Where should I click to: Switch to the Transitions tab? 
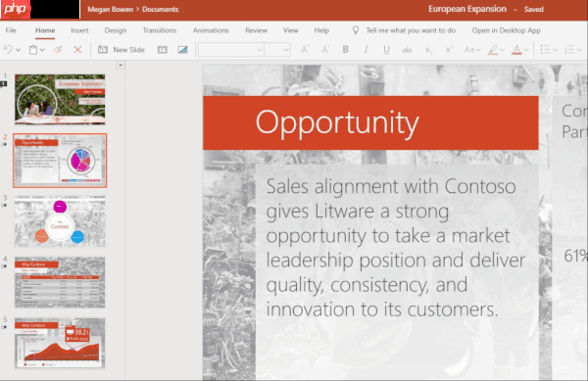pos(160,30)
